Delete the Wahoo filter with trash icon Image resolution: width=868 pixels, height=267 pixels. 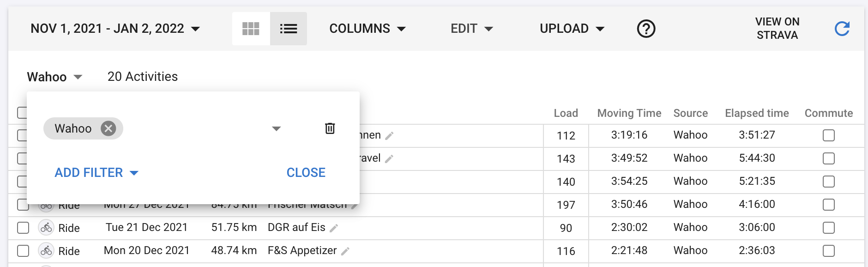(x=330, y=128)
